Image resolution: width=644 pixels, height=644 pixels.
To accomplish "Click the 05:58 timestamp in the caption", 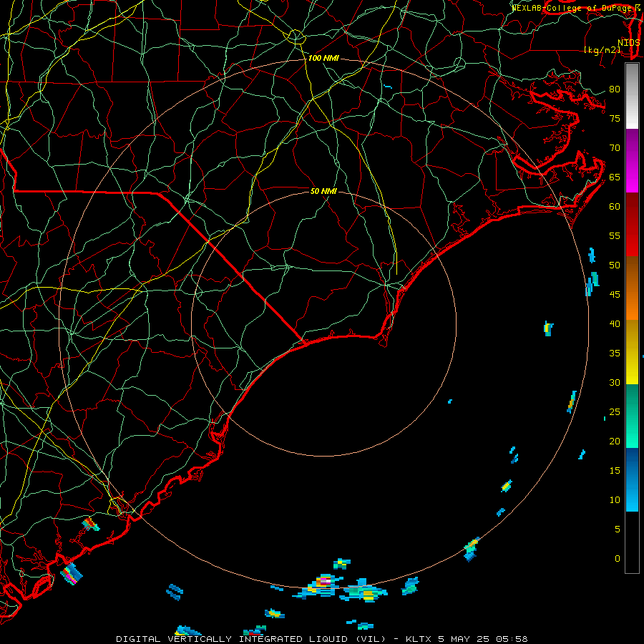I will [x=512, y=639].
